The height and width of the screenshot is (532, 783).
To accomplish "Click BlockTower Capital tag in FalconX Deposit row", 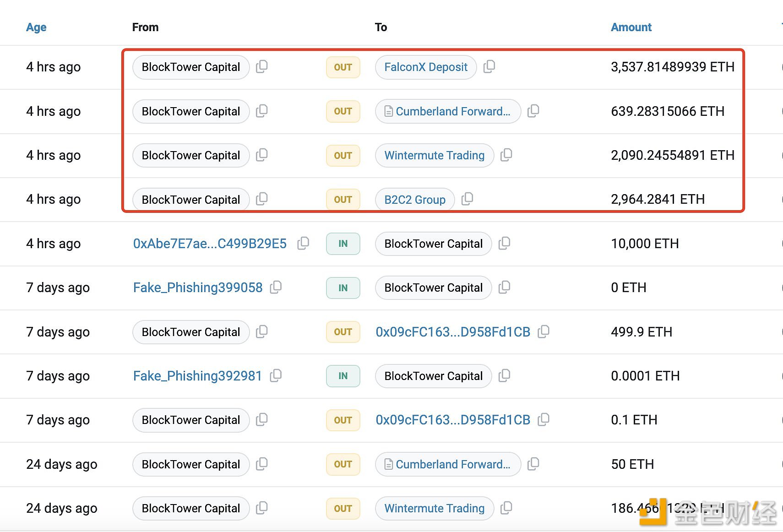I will point(191,67).
